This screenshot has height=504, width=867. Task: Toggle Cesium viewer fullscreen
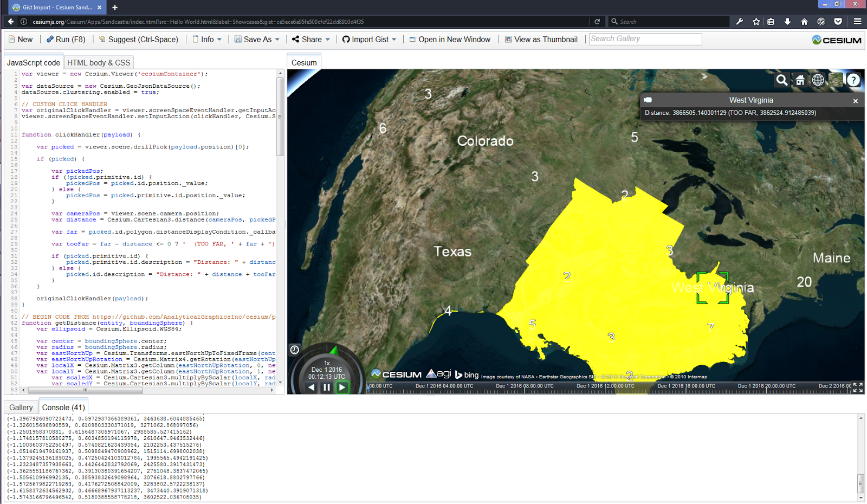pyautogui.click(x=858, y=387)
